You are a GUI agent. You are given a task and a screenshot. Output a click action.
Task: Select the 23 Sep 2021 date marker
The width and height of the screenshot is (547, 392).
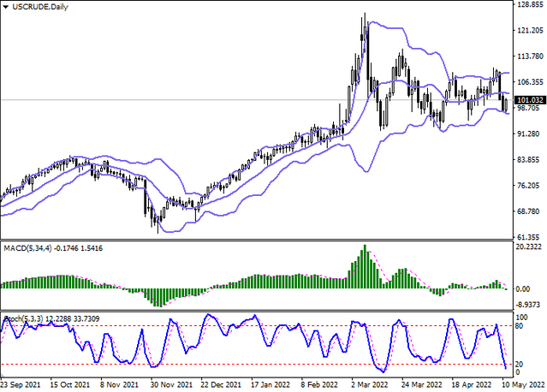click(x=21, y=384)
